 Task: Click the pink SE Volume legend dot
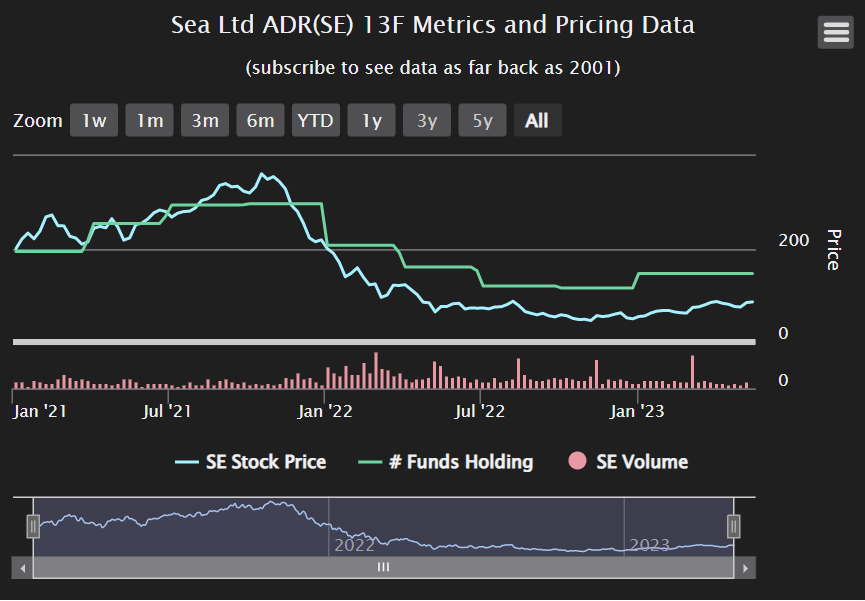[x=577, y=462]
